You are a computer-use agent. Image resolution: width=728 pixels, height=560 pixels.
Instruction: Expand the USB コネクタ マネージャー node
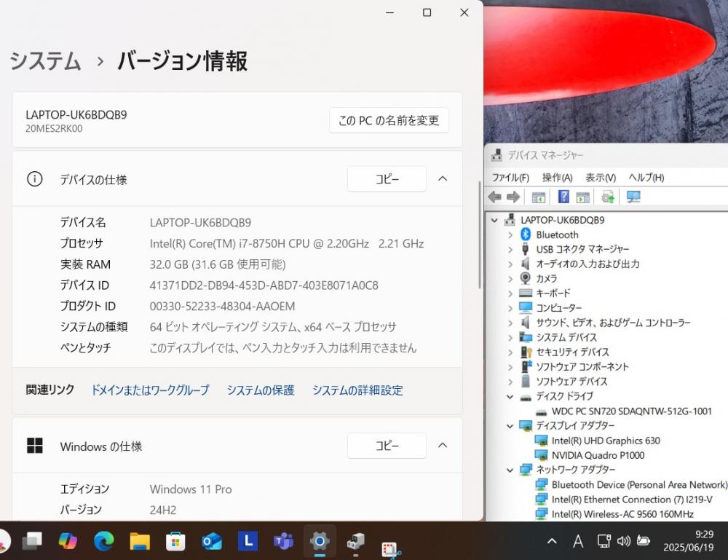click(x=510, y=249)
